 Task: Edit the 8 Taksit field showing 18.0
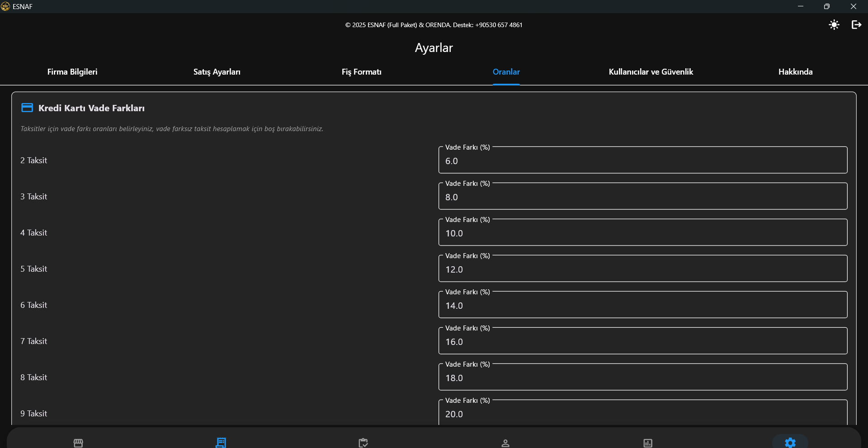click(642, 378)
